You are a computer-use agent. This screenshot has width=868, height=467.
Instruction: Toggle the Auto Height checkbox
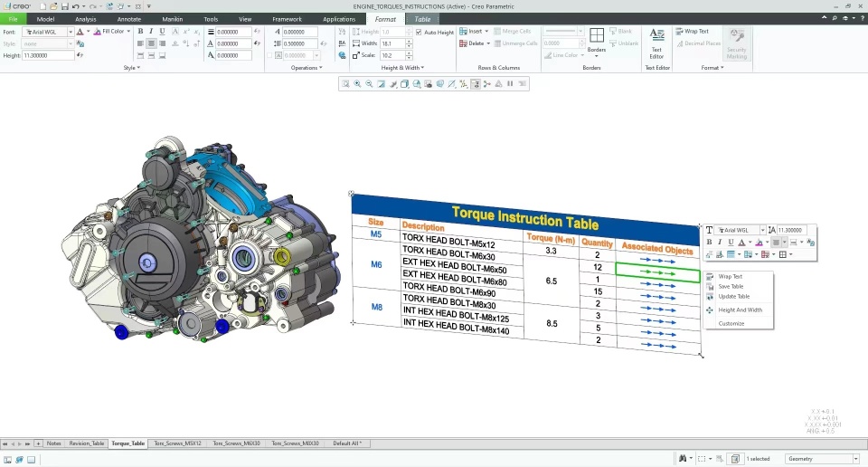[x=419, y=32]
